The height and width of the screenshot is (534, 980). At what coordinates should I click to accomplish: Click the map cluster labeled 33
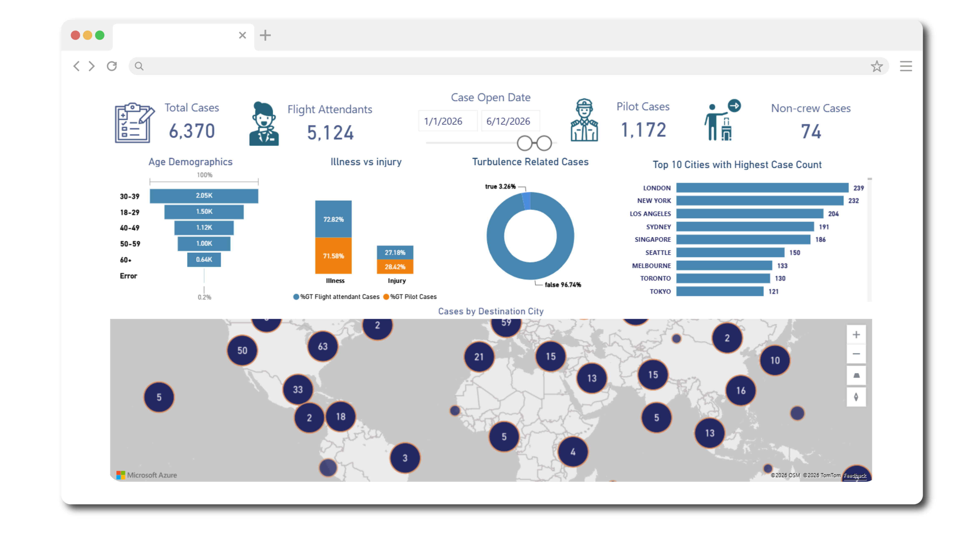(x=298, y=390)
